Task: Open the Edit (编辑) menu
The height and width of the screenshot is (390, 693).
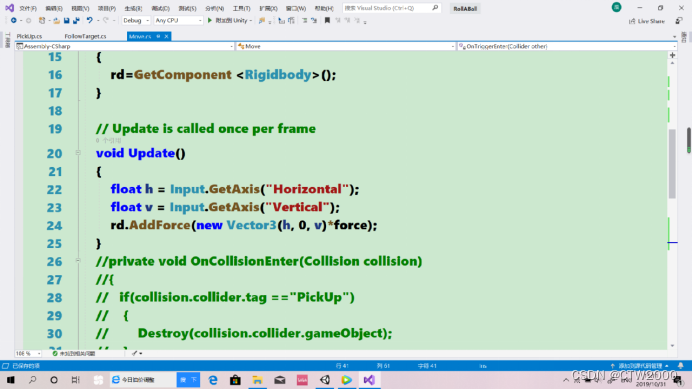Action: click(54, 8)
